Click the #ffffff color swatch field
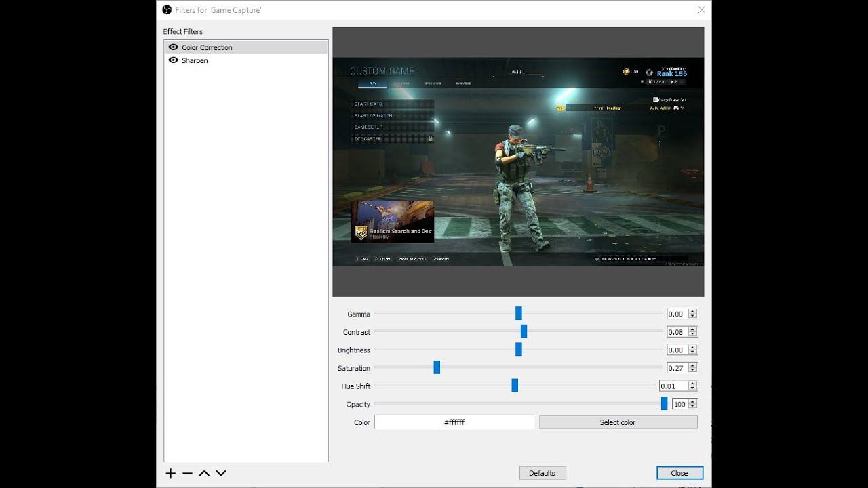 (x=454, y=422)
